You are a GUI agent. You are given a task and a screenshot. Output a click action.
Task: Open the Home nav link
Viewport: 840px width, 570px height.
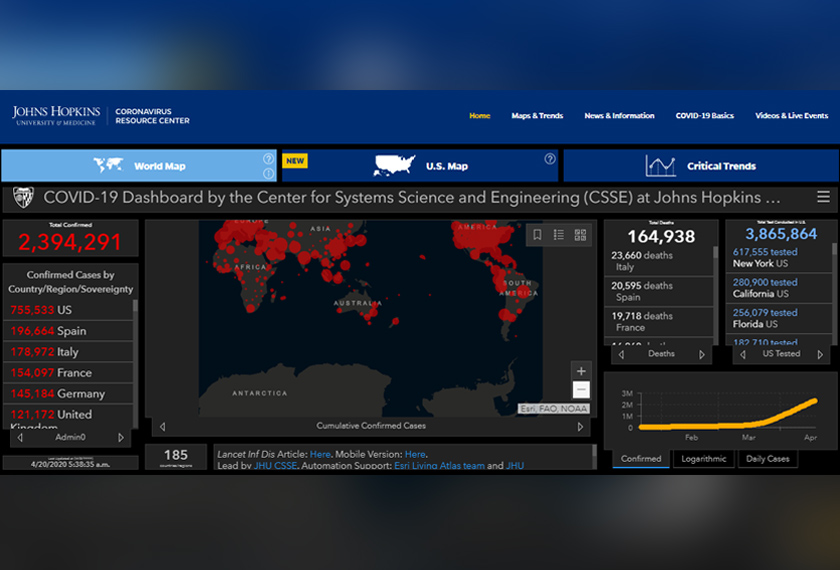[479, 116]
